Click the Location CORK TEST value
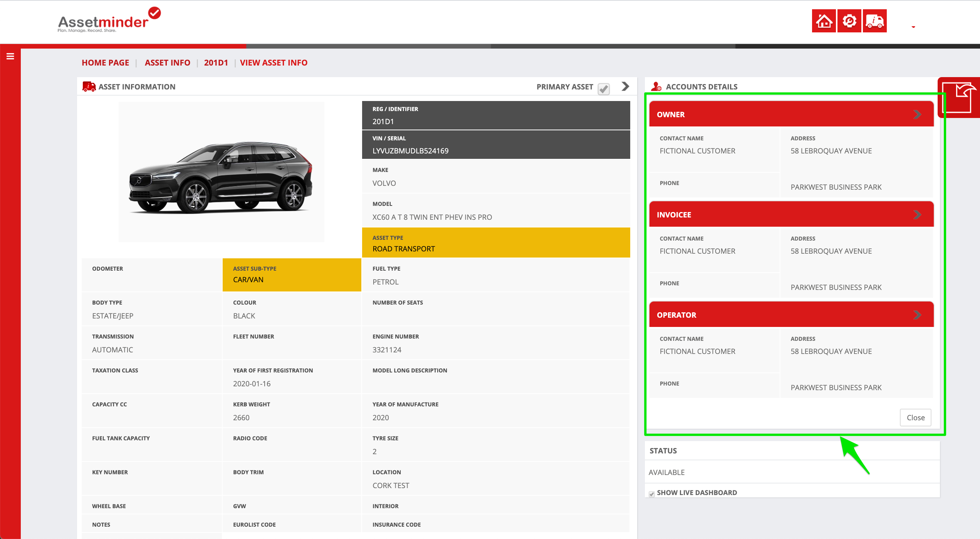This screenshot has height=539, width=980. (x=391, y=485)
